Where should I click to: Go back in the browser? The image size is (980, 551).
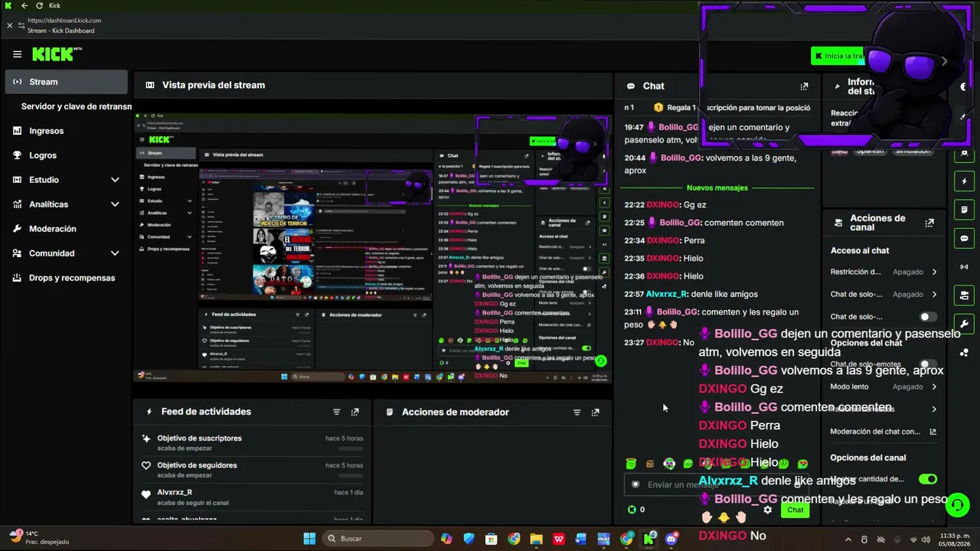point(24,5)
